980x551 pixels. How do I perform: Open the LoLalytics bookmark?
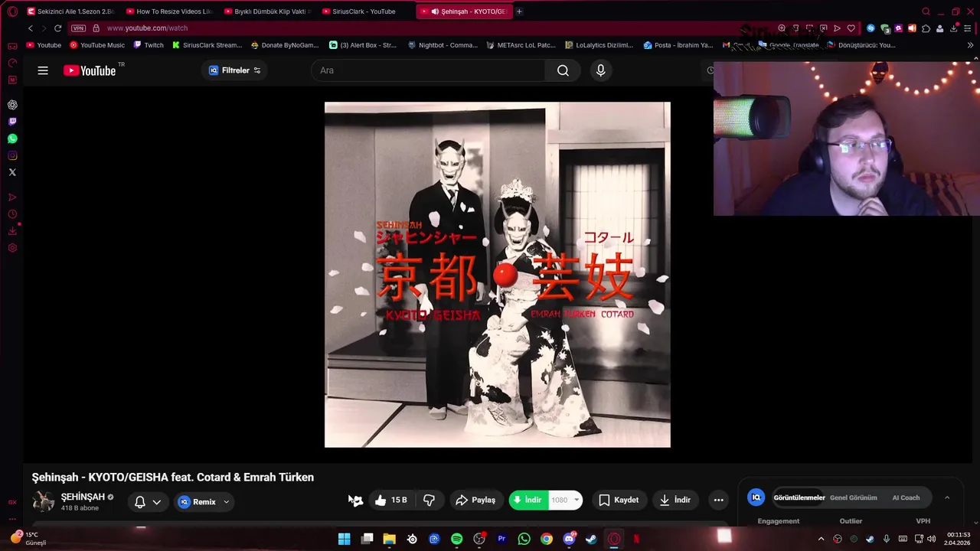599,45
